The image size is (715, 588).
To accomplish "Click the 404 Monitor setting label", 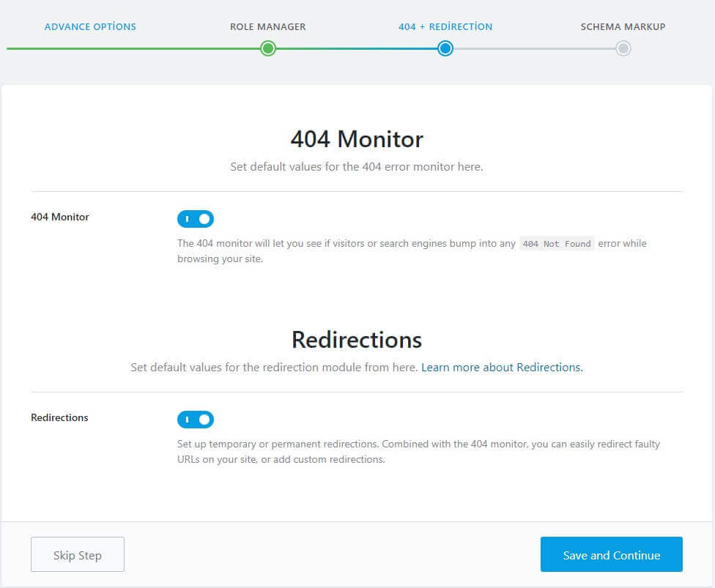I will (x=60, y=217).
